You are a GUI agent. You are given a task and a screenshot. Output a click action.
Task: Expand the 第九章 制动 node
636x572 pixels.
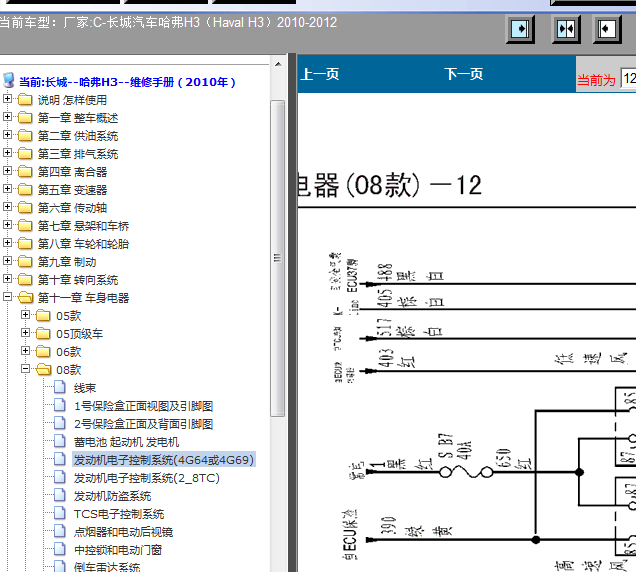(7, 260)
